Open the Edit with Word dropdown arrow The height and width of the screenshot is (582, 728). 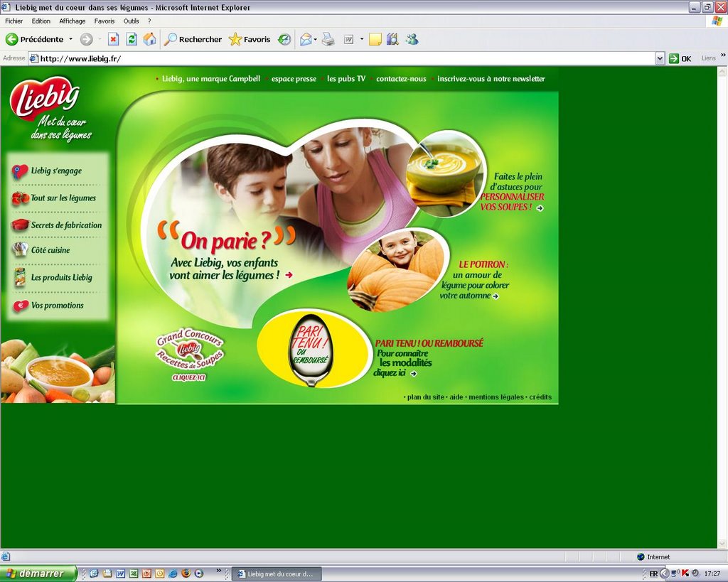point(362,40)
